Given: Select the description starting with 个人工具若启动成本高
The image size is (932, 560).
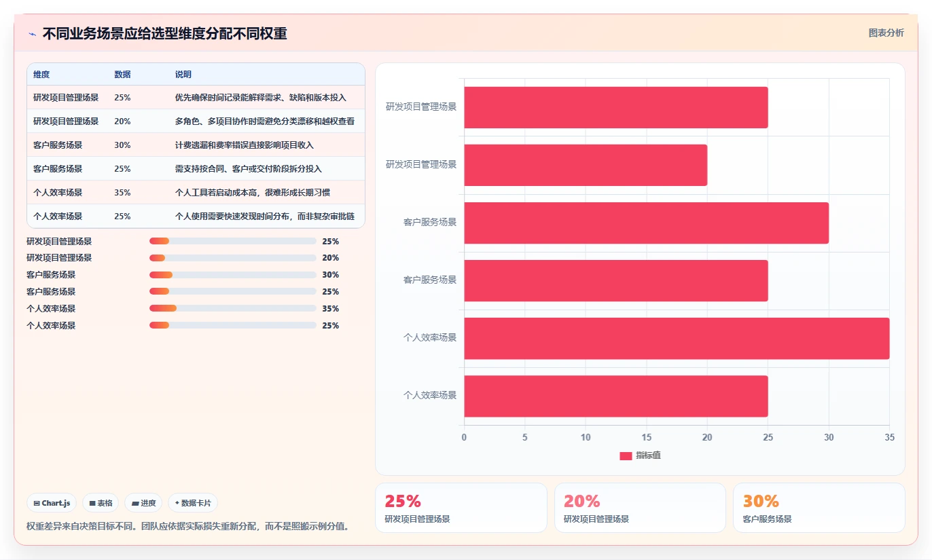Looking at the screenshot, I should point(253,193).
